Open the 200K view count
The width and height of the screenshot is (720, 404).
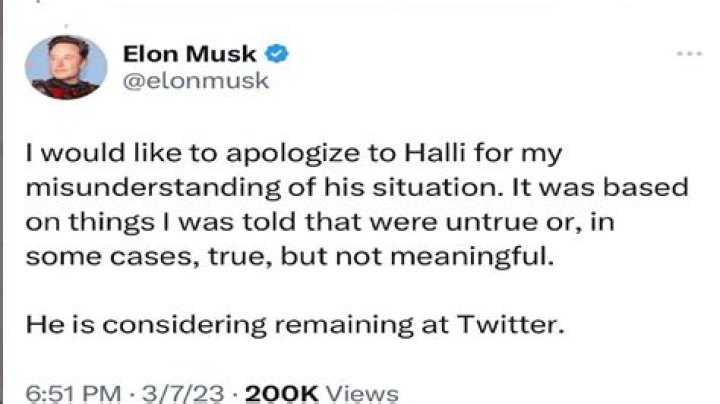(281, 393)
